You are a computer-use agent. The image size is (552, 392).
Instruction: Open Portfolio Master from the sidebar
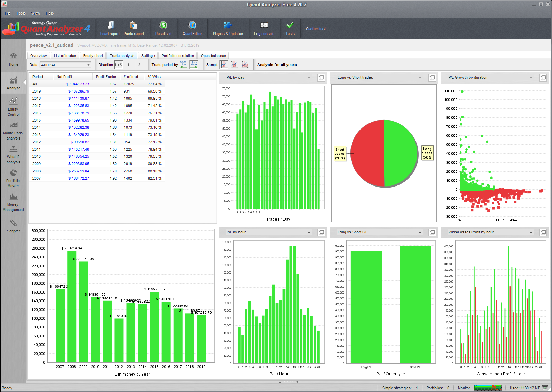point(13,178)
